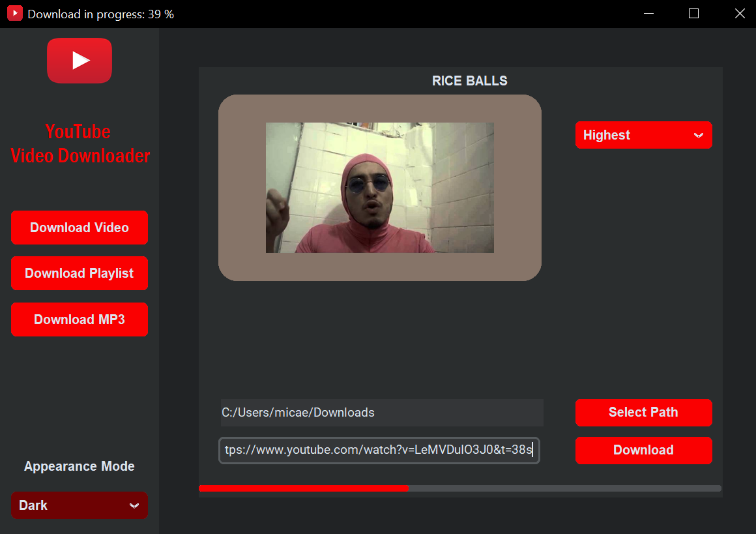Click the RICE BALLS video title
756x534 pixels.
point(469,80)
